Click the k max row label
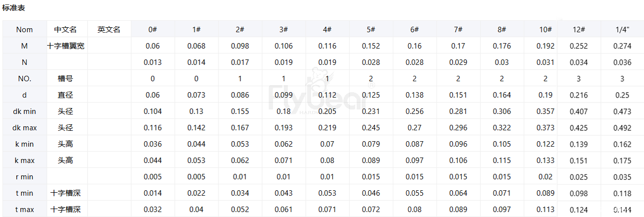The width and height of the screenshot is (644, 217). pyautogui.click(x=24, y=161)
